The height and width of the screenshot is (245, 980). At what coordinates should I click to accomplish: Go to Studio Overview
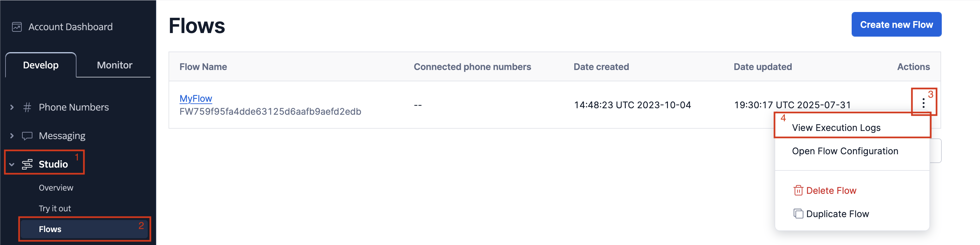[56, 187]
